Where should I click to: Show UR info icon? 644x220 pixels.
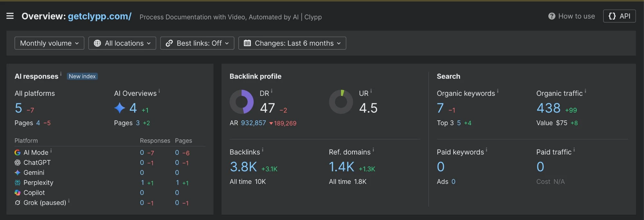tap(371, 91)
